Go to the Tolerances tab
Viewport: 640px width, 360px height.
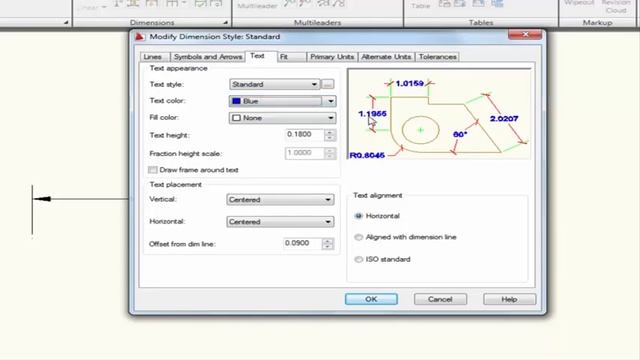(x=437, y=57)
